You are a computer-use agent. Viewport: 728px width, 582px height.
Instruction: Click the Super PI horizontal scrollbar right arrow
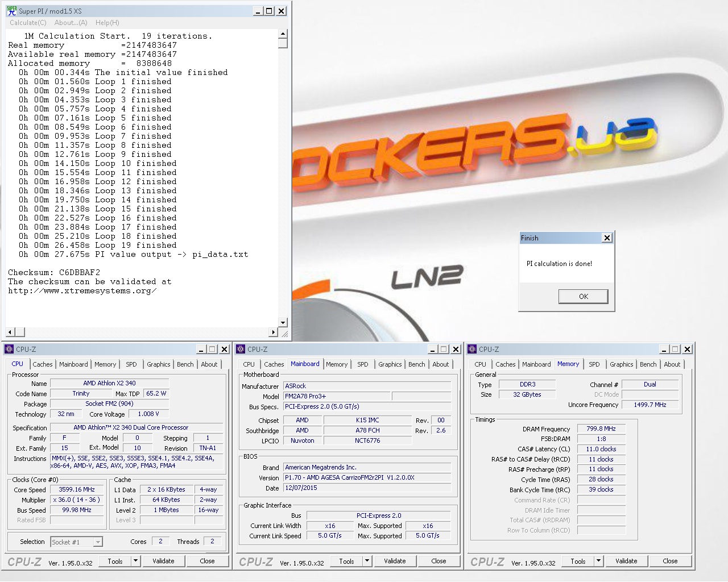[x=274, y=332]
